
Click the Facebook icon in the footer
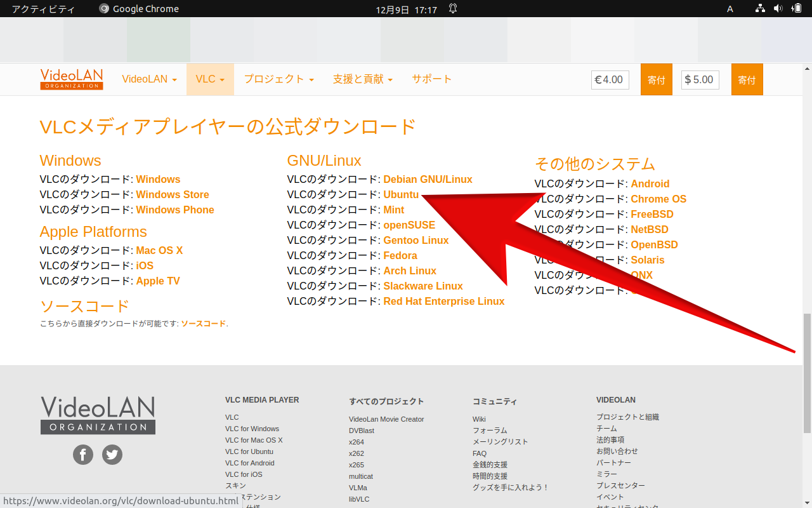[82, 455]
